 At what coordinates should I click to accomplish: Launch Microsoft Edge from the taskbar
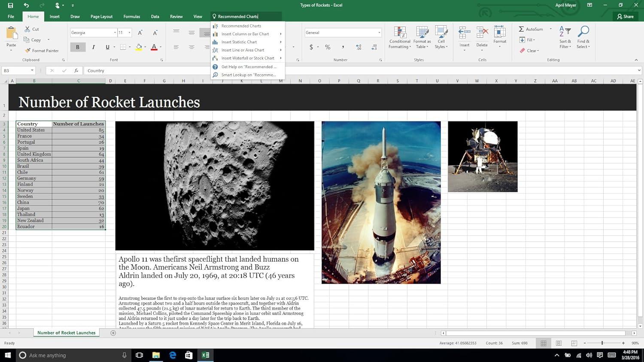coord(173,355)
